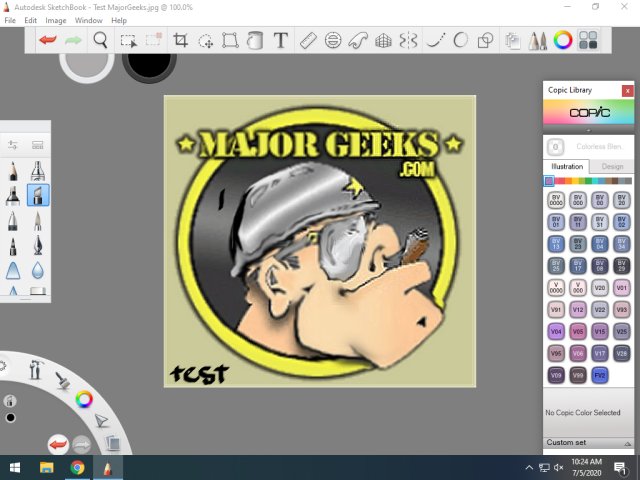
Task: Select Copic swatch BV29
Action: (621, 266)
